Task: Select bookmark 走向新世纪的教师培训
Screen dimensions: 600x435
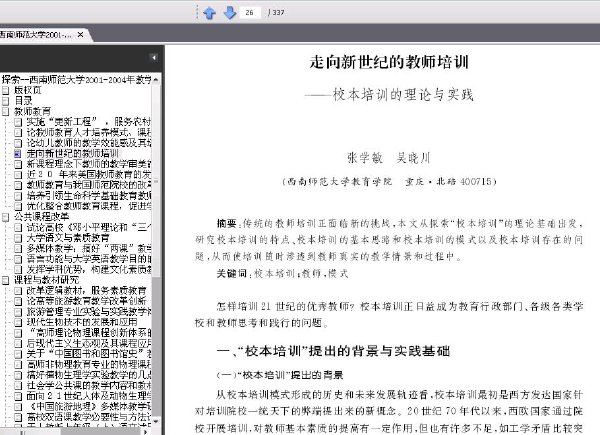Action: [72, 153]
